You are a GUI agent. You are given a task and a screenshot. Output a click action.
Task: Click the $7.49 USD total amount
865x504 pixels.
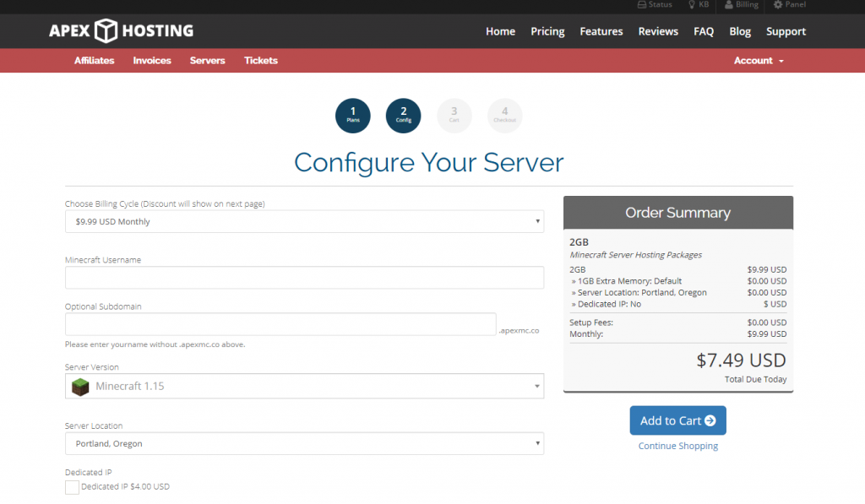pyautogui.click(x=741, y=360)
